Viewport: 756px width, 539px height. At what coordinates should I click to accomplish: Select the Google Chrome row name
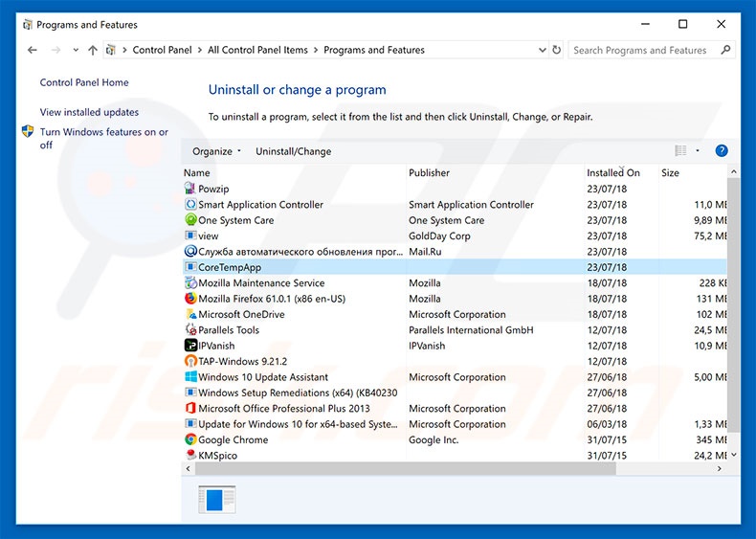point(233,440)
